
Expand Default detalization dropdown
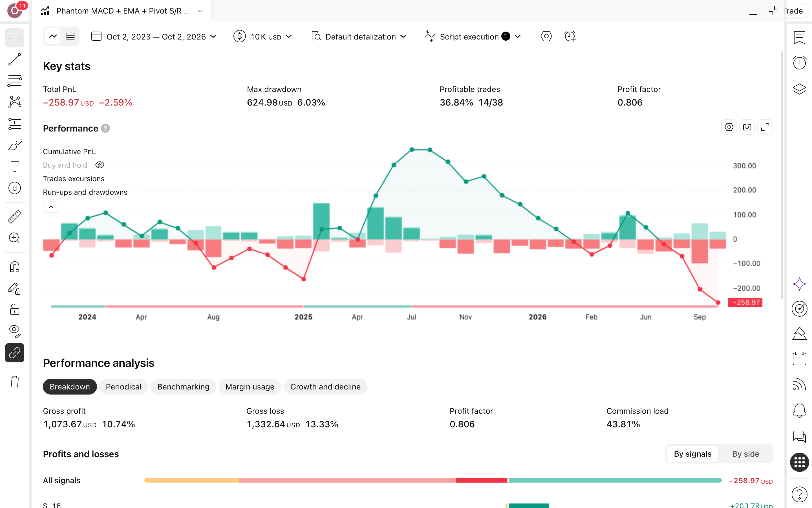click(359, 36)
